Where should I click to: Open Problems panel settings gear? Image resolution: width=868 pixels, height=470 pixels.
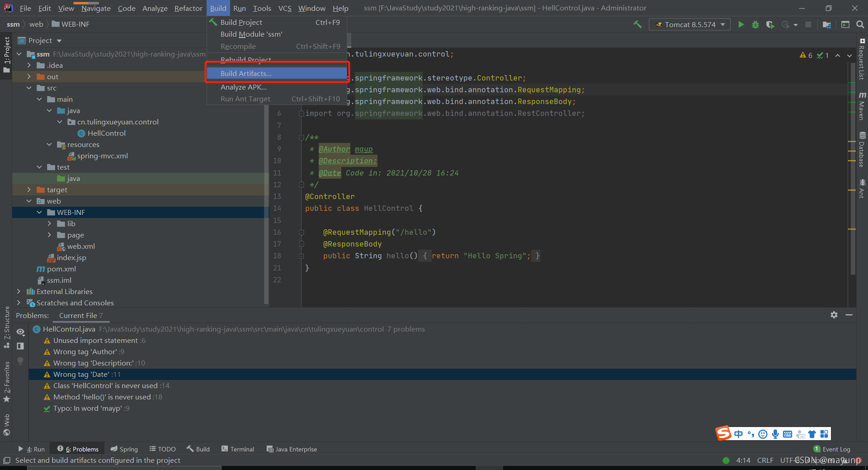coord(834,315)
